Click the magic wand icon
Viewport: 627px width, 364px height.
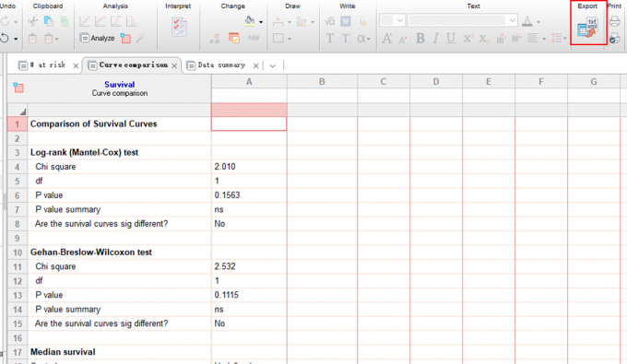(141, 39)
